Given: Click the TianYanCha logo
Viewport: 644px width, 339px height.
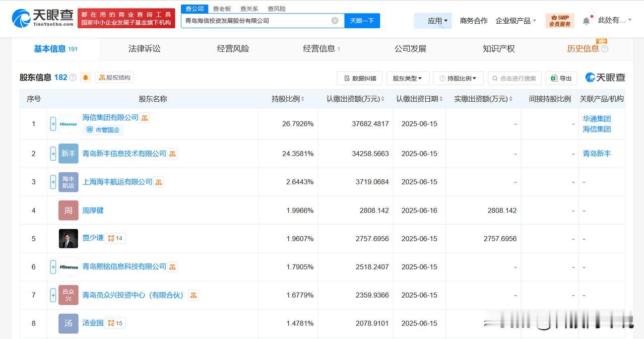Looking at the screenshot, I should pos(43,18).
